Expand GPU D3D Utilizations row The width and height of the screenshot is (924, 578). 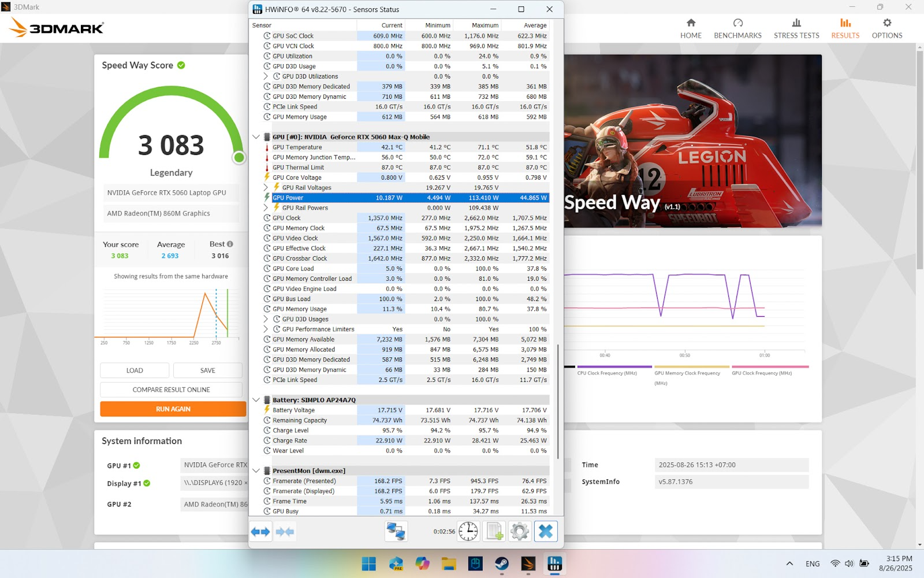point(266,76)
